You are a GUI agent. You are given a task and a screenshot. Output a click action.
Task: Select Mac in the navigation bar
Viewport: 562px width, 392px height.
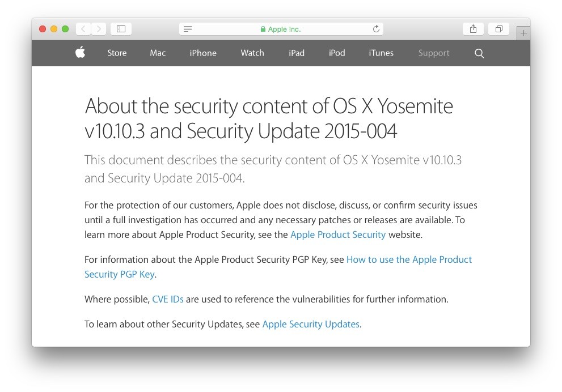[158, 53]
